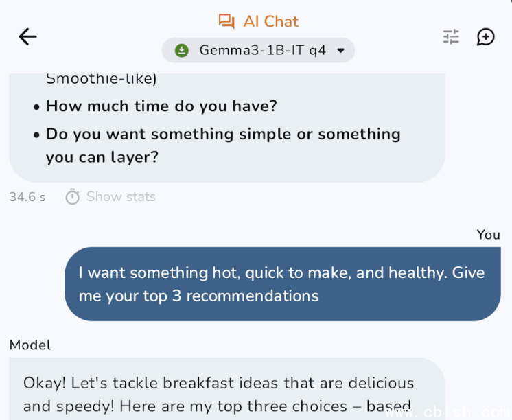Viewport: 512px width, 420px height.
Task: Click the AI Chat bubbles icon
Action: coord(226,21)
